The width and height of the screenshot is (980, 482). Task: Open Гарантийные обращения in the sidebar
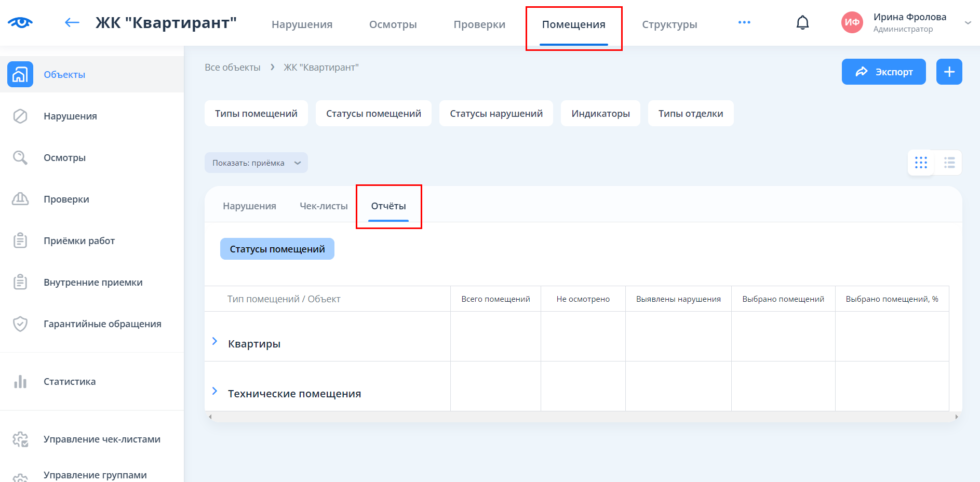(102, 324)
